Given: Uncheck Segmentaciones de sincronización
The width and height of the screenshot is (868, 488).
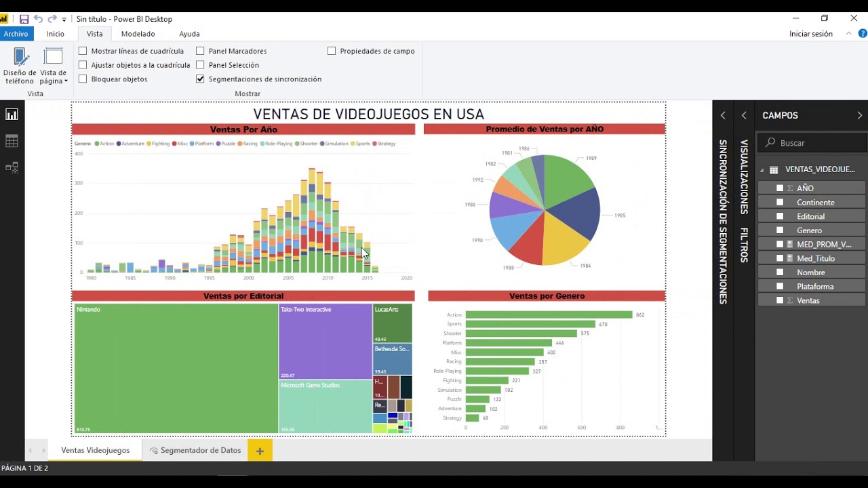Looking at the screenshot, I should coord(200,79).
